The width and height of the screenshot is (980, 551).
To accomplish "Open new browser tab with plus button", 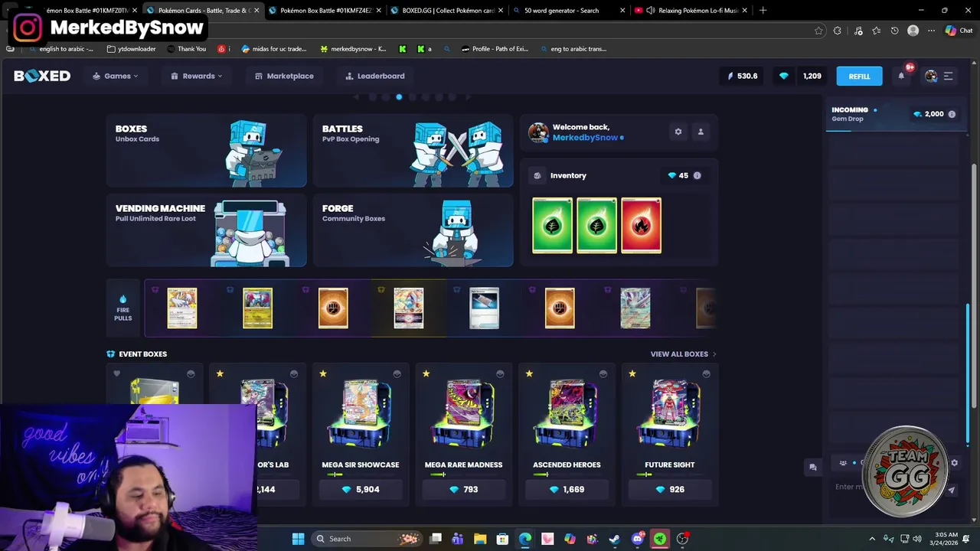I will point(763,11).
